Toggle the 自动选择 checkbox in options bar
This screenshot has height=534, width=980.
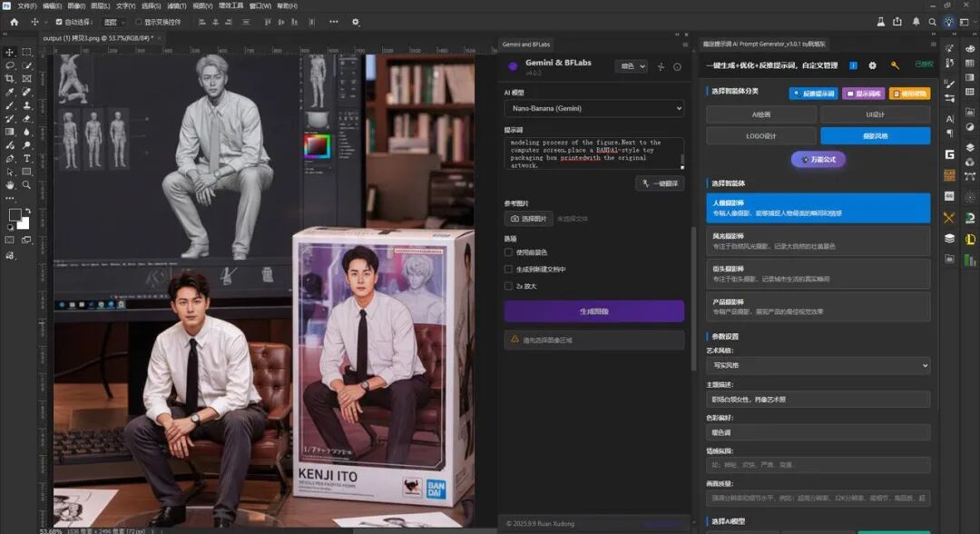click(59, 22)
